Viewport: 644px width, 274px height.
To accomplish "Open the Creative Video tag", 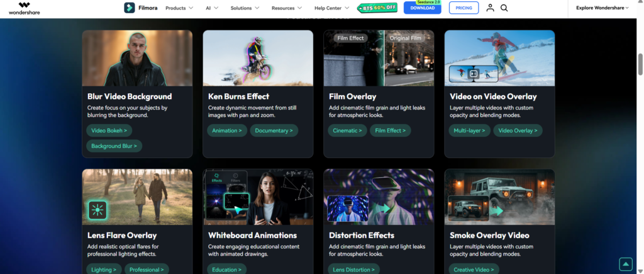I will 474,270.
